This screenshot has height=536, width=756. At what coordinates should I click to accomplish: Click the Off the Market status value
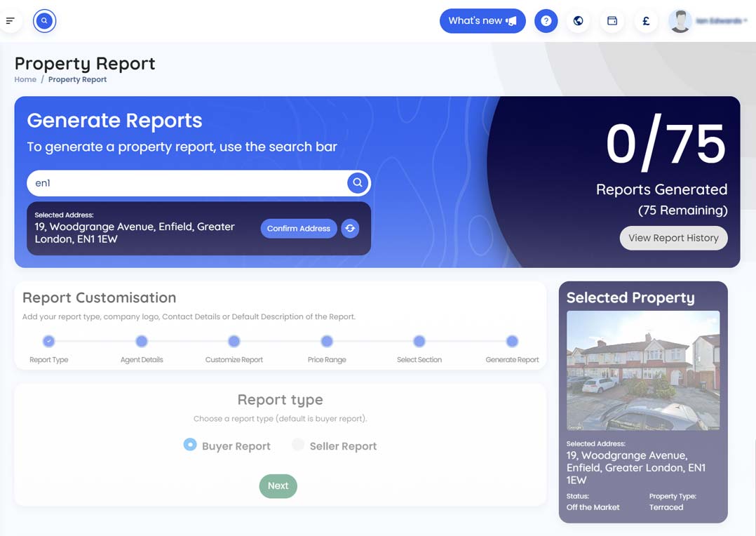click(x=593, y=507)
